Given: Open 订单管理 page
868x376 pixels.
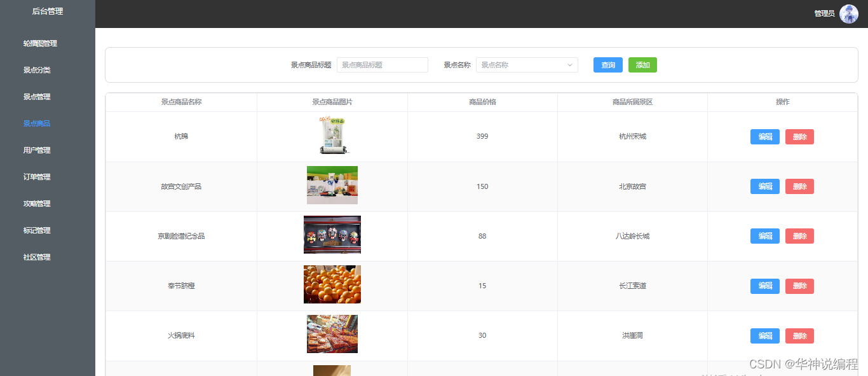Looking at the screenshot, I should tap(37, 177).
